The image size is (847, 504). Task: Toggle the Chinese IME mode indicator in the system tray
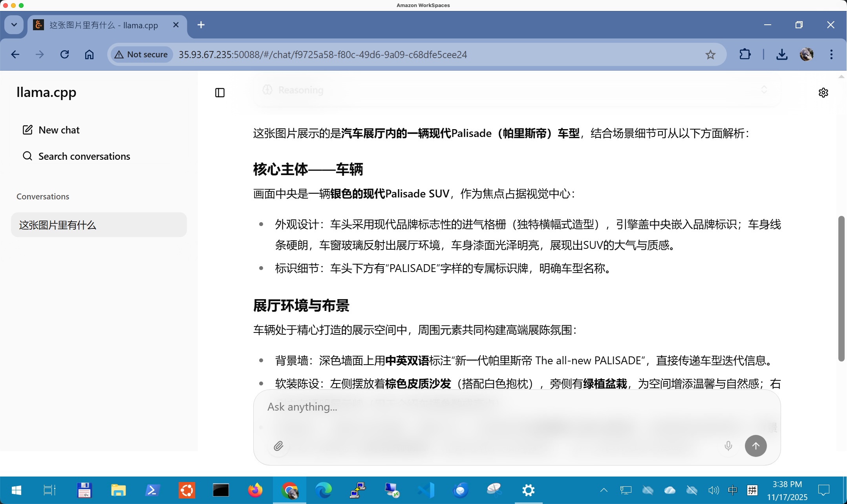click(732, 490)
